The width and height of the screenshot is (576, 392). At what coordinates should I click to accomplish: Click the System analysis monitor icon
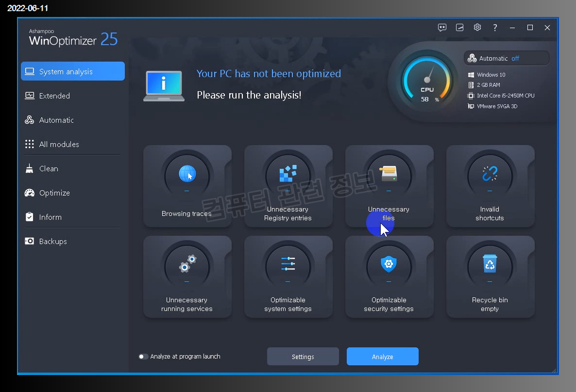(30, 71)
